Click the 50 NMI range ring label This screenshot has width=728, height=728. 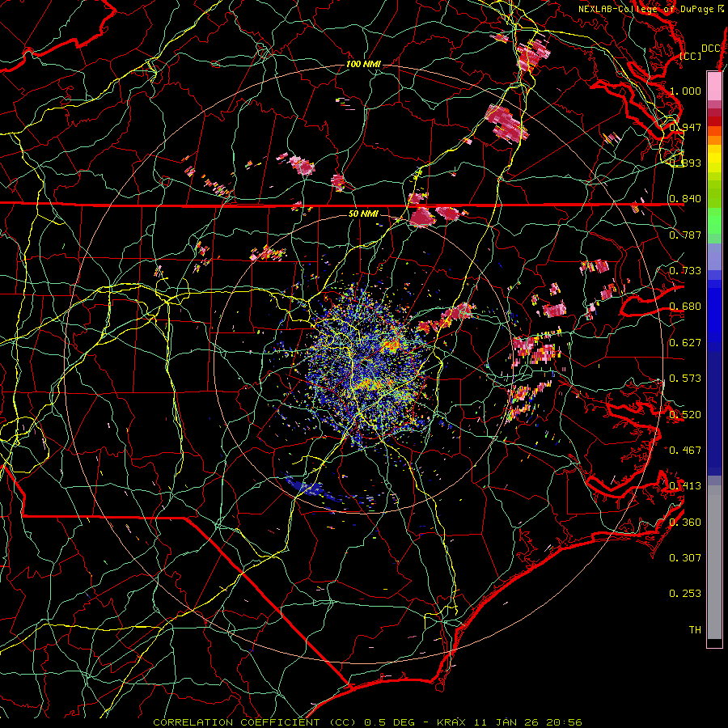pos(363,214)
